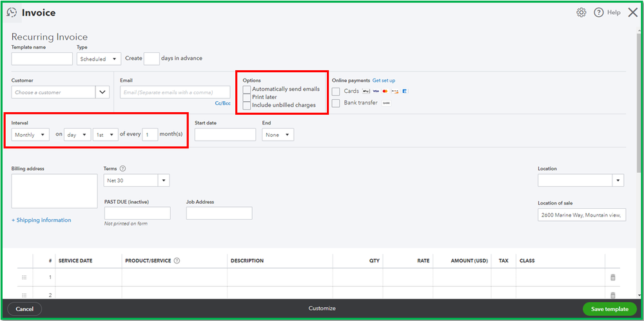This screenshot has height=321, width=644.
Task: Open the 'day' interval dropdown
Action: 77,135
